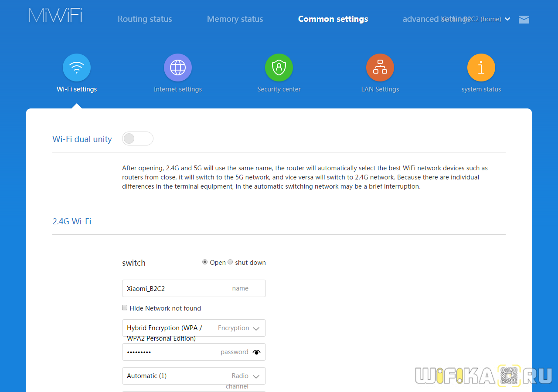Check the Hide Network checkbox
The image size is (558, 392).
[x=125, y=308]
